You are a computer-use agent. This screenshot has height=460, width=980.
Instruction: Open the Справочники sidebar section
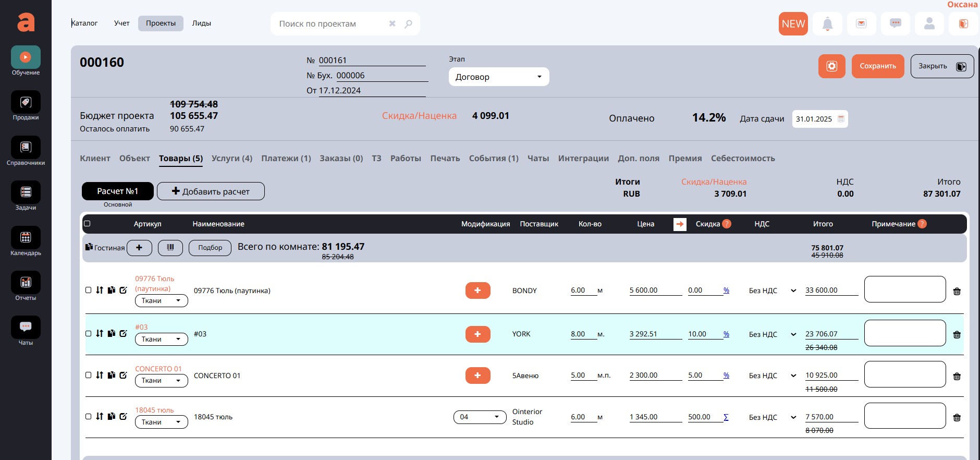26,148
